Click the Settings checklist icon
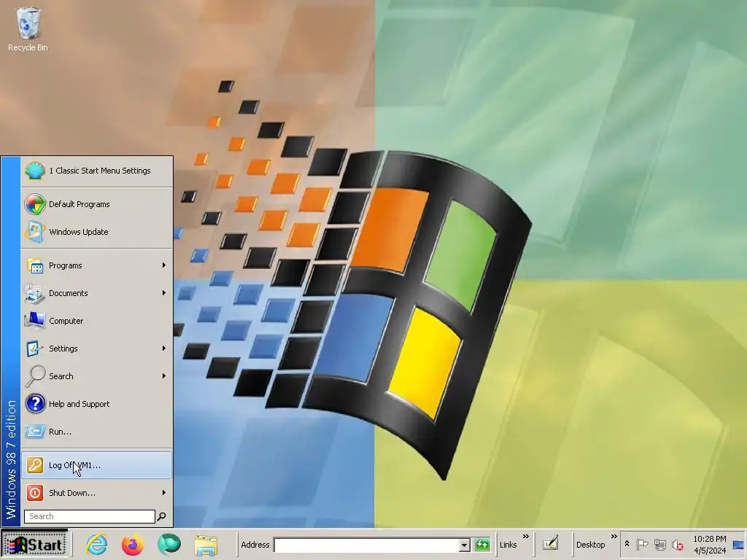747x560 pixels. pyautogui.click(x=35, y=349)
